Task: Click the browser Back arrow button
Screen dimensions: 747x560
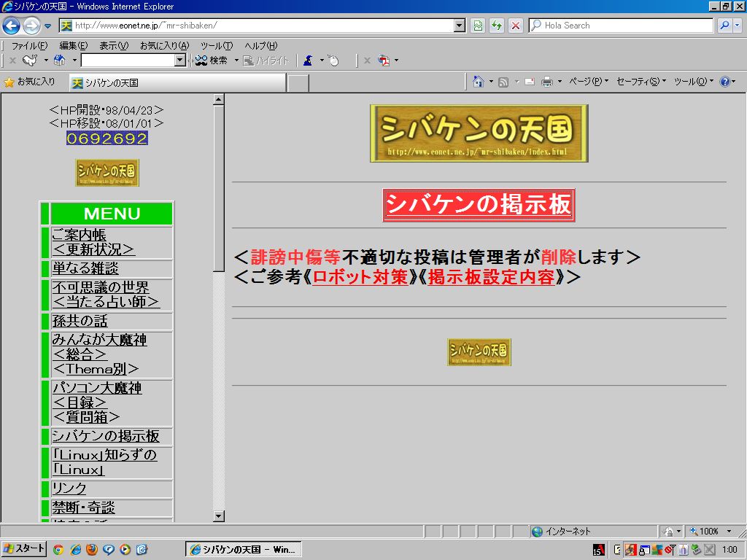Action: 12,26
